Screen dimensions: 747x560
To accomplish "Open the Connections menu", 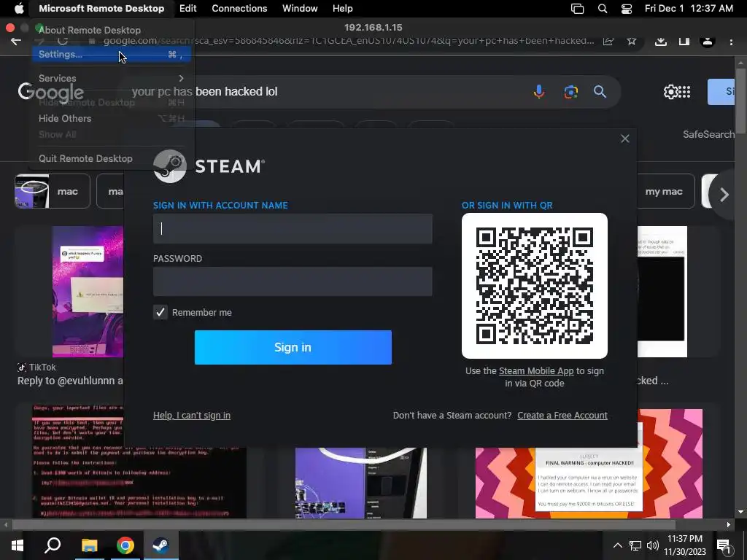I will pos(239,8).
